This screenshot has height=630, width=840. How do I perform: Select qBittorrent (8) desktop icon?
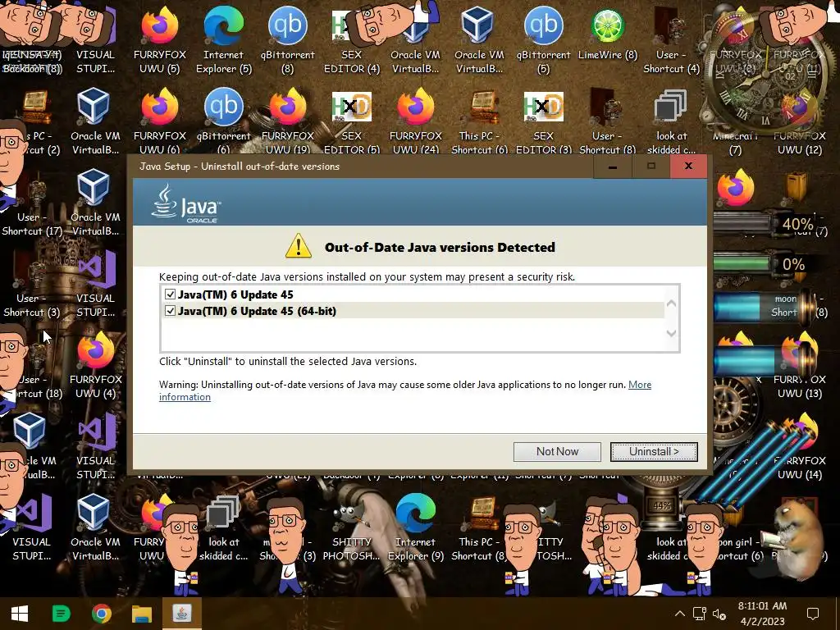[288, 40]
